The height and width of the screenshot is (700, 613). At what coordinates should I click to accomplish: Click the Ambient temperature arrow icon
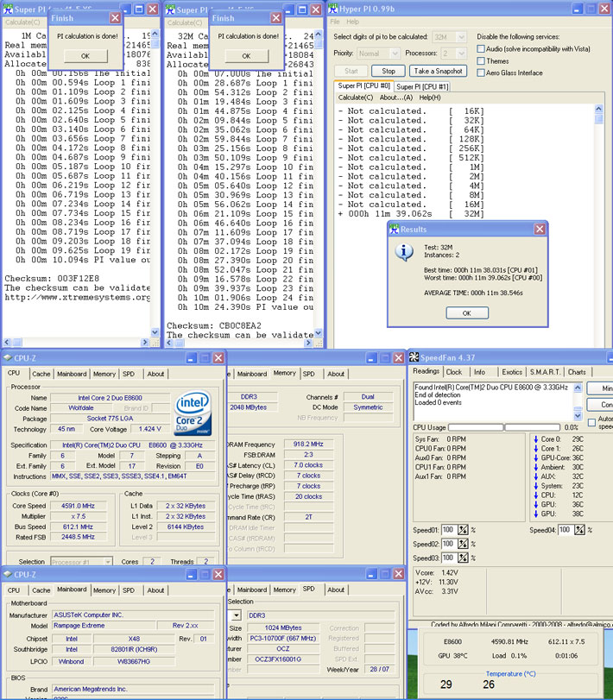[x=536, y=468]
